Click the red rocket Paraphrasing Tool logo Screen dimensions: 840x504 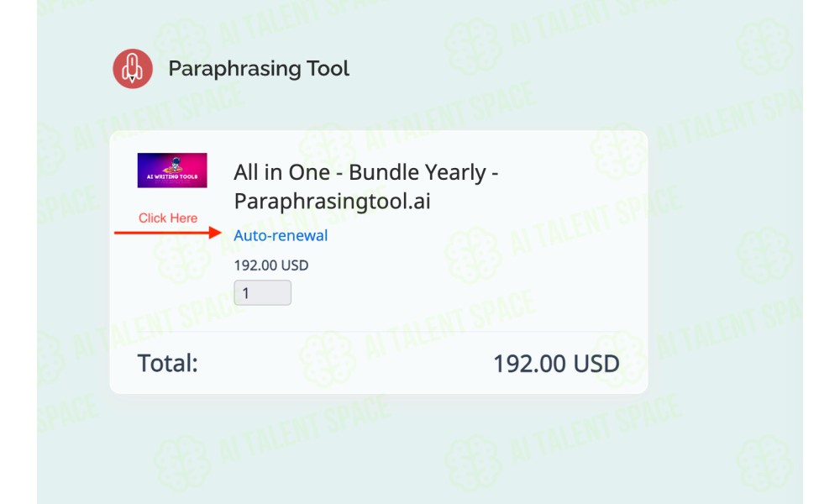tap(133, 69)
